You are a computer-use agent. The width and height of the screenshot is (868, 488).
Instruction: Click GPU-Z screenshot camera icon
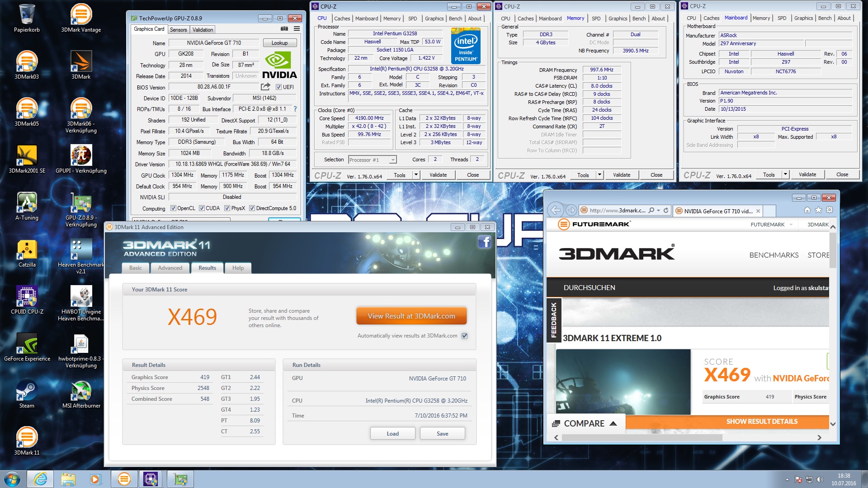click(284, 29)
